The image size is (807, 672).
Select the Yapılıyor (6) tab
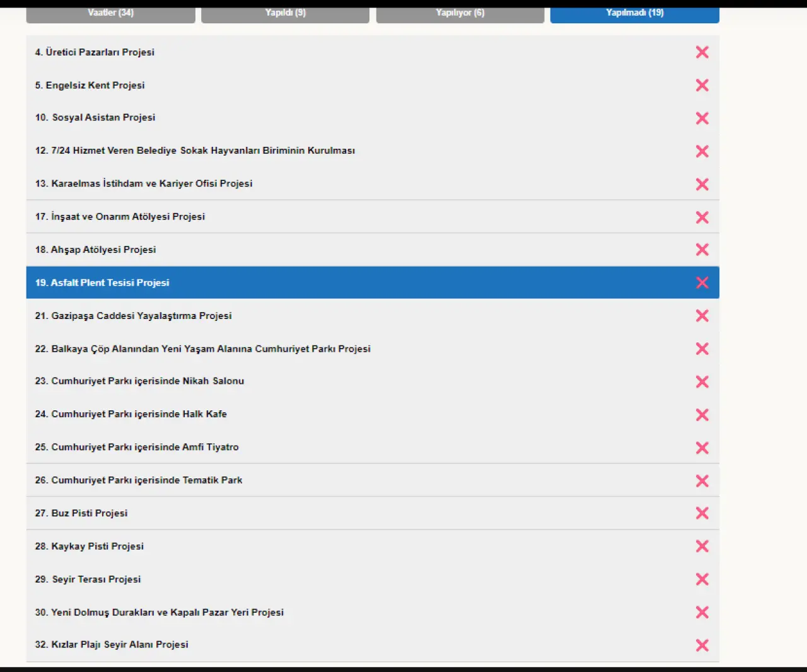[460, 13]
